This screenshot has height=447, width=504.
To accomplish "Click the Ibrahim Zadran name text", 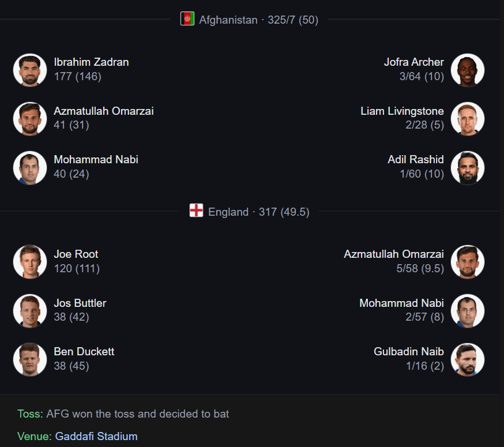I will coord(91,62).
